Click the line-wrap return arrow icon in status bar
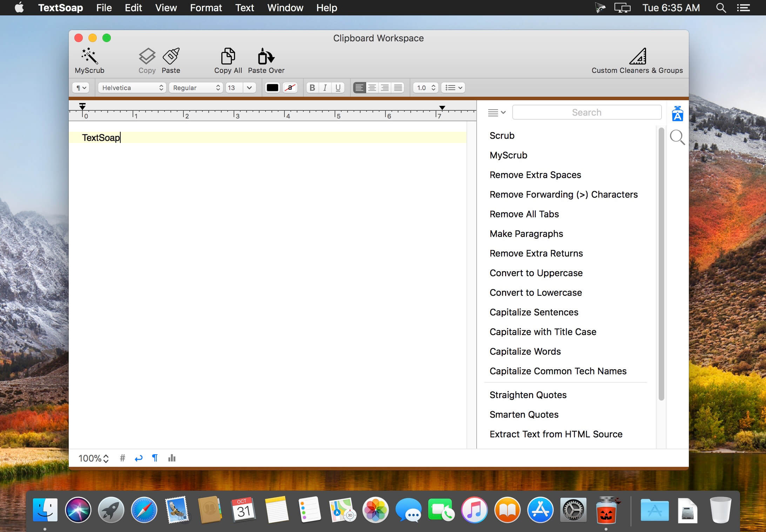 [139, 458]
